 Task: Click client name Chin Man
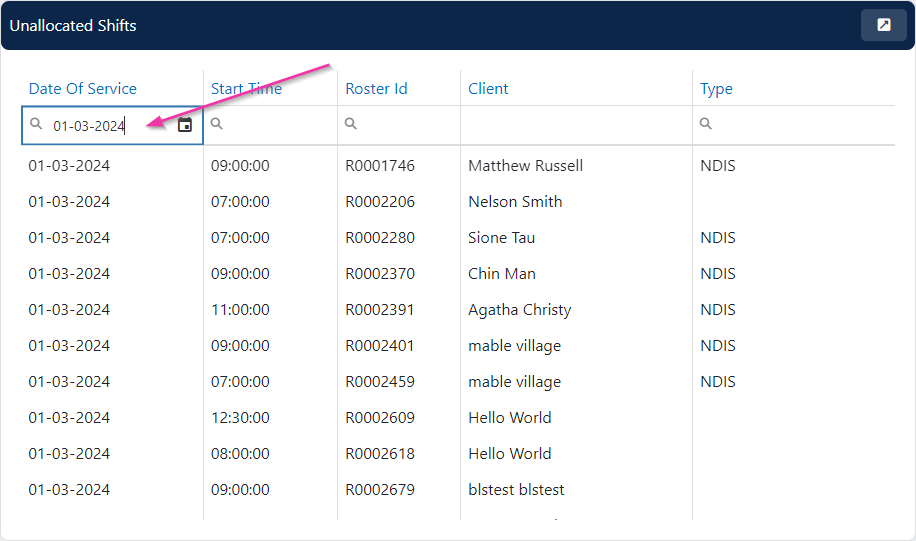501,274
